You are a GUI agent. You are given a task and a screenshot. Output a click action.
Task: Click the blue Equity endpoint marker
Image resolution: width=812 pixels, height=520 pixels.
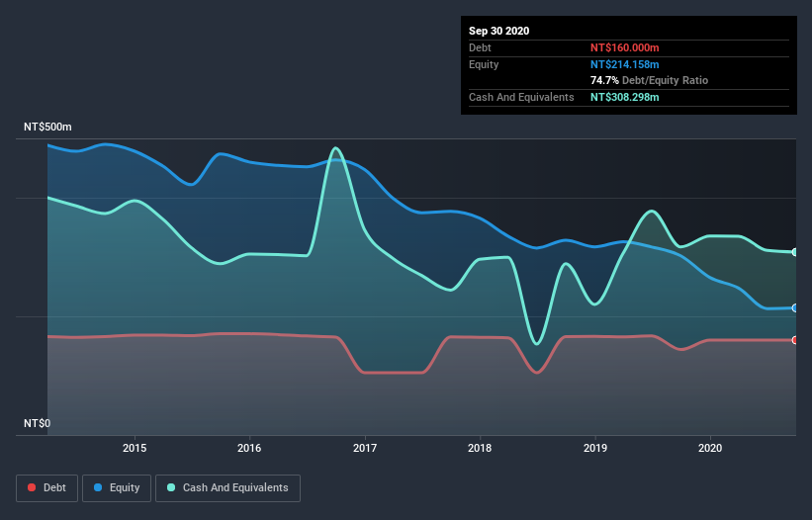point(795,307)
